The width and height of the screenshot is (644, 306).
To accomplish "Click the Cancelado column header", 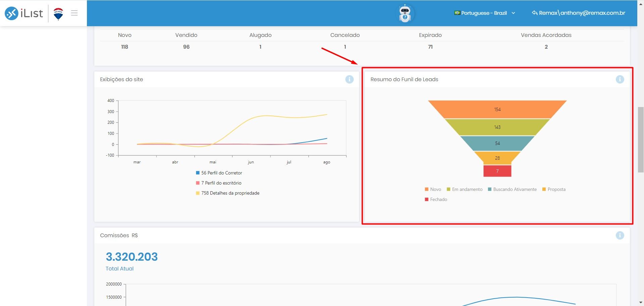I will [x=345, y=35].
